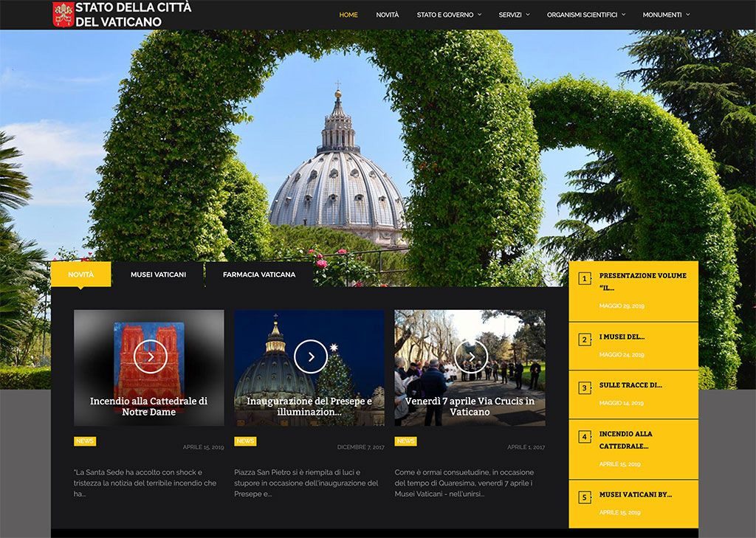Open the Servizi dropdown menu
Image resolution: width=756 pixels, height=538 pixels.
513,15
